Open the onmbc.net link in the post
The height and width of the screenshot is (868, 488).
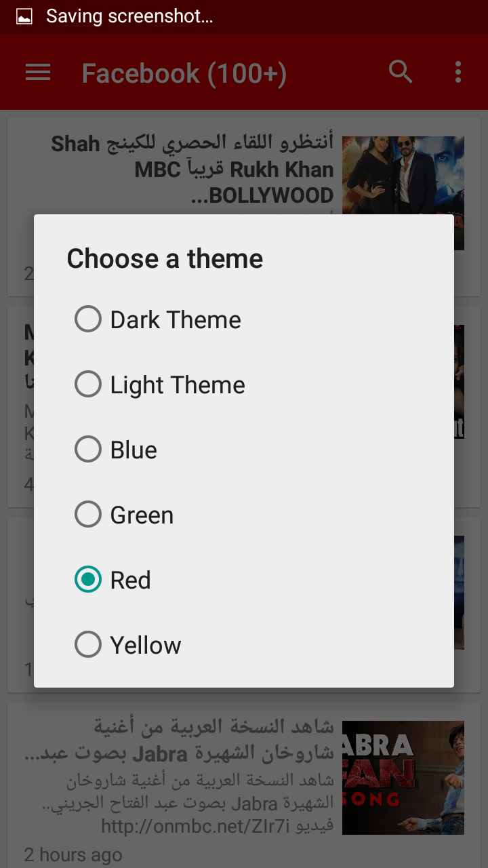pyautogui.click(x=196, y=826)
